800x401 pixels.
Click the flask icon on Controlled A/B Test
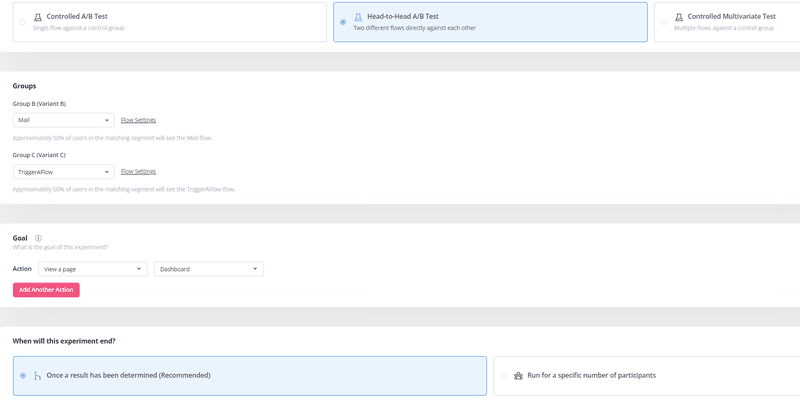(38, 17)
